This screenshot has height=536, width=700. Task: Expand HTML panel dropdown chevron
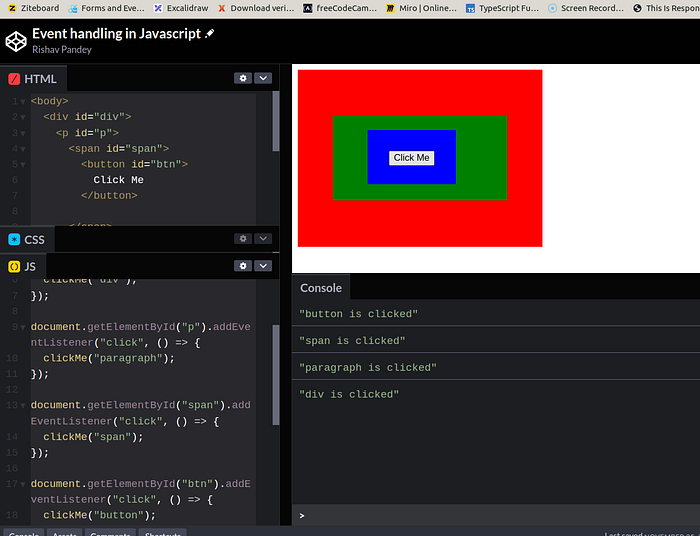point(263,78)
